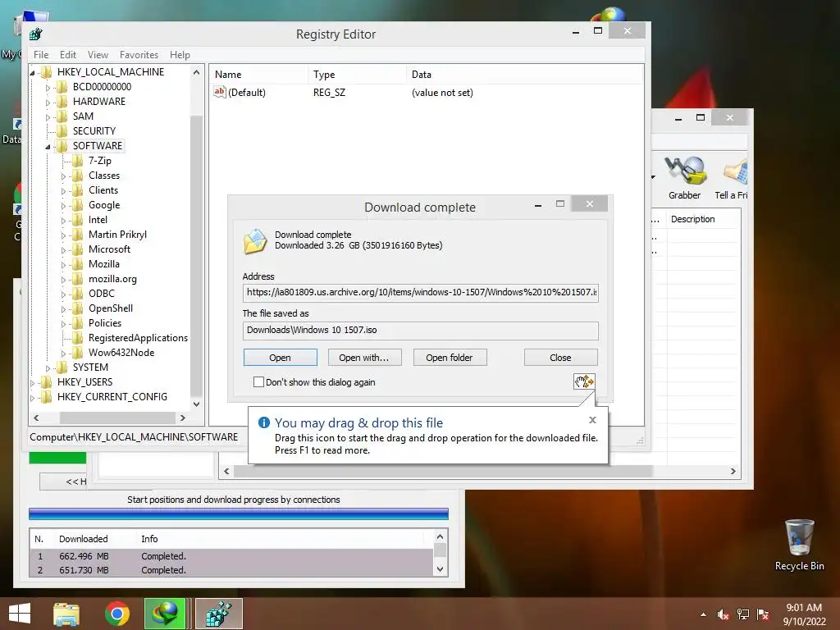
Task: Click the Data column header
Action: (524, 75)
